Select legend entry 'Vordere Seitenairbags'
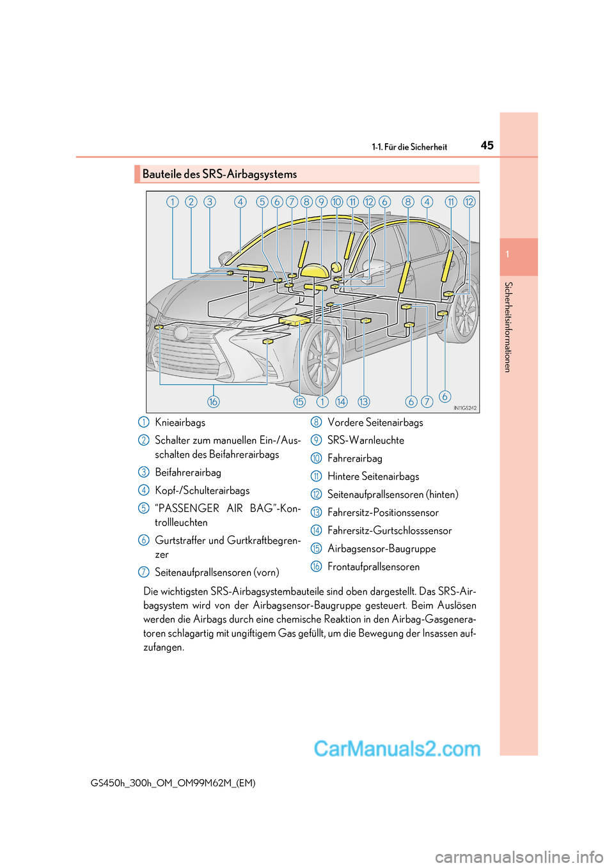The width and height of the screenshot is (614, 868). (x=375, y=422)
